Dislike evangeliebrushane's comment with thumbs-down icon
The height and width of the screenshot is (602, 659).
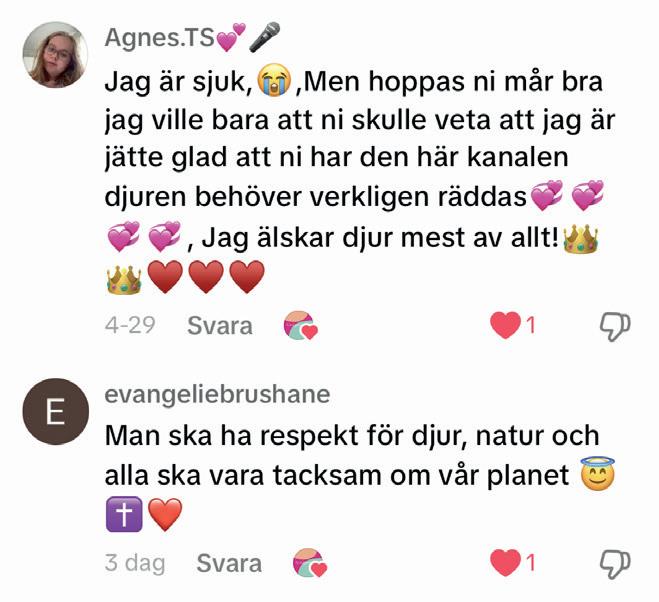point(615,564)
